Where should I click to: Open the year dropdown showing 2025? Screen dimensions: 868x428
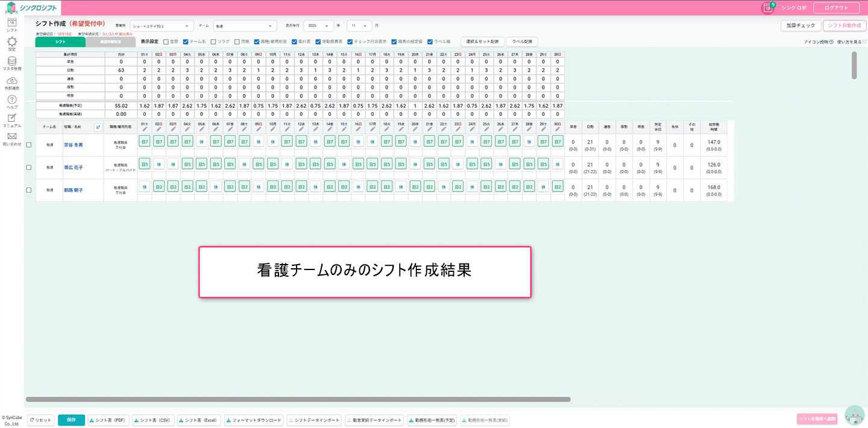coord(319,26)
